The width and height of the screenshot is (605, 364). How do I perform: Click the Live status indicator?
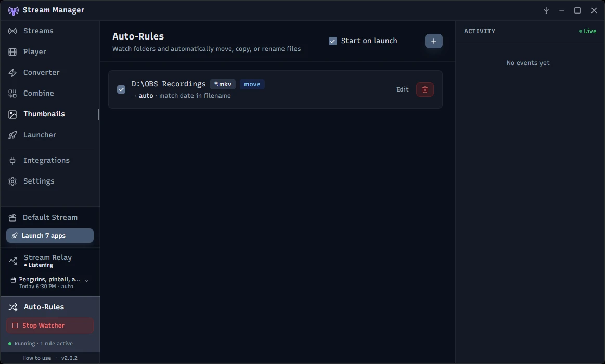pos(587,31)
